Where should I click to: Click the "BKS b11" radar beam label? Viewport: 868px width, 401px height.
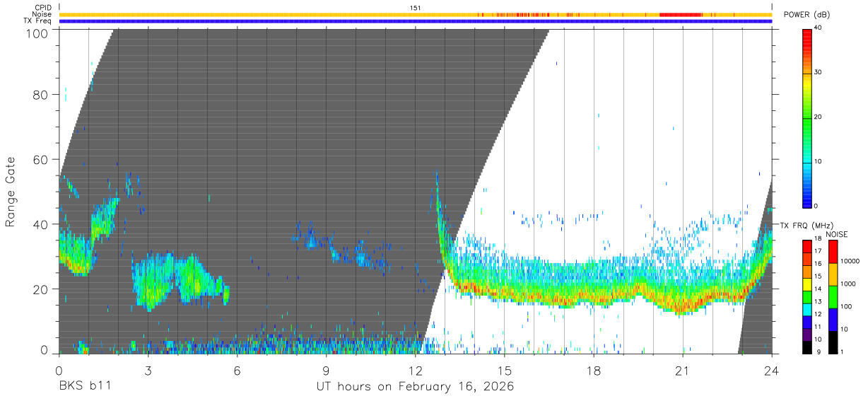coord(85,387)
